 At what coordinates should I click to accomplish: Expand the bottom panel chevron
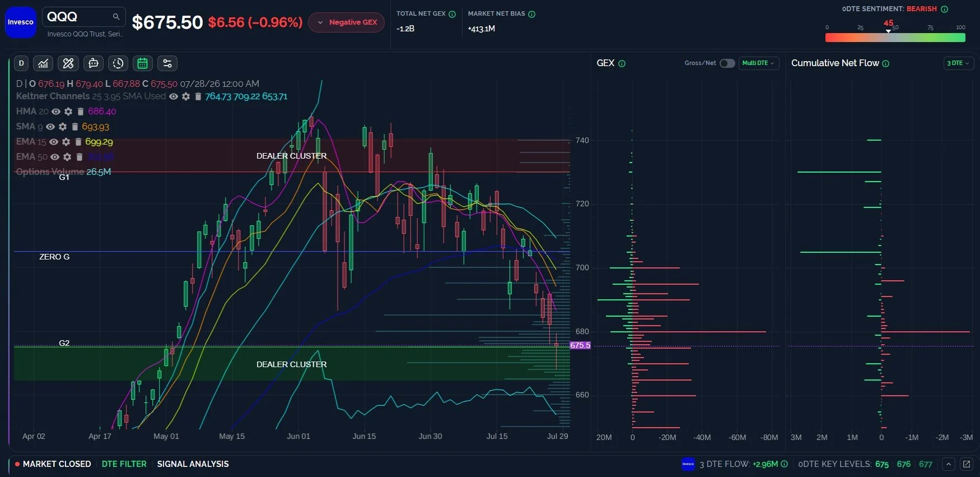[948, 464]
